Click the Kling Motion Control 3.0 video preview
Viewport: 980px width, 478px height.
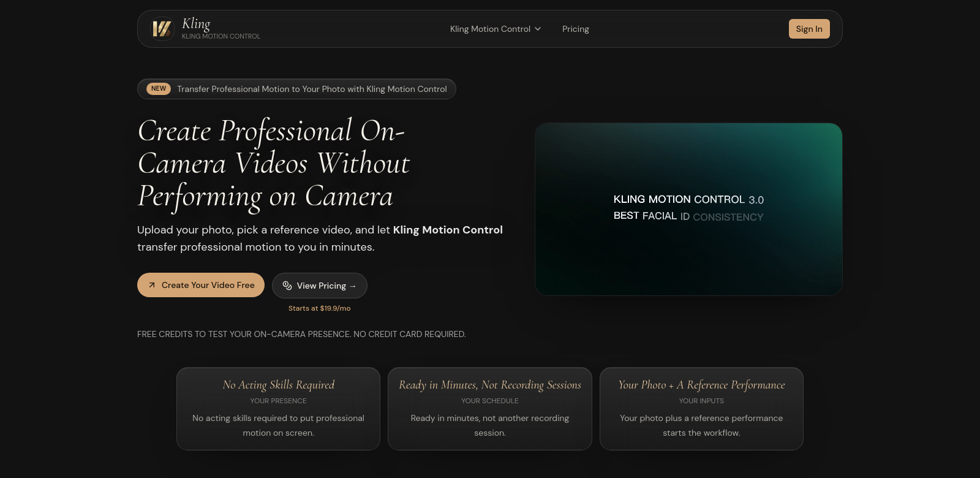(x=688, y=209)
